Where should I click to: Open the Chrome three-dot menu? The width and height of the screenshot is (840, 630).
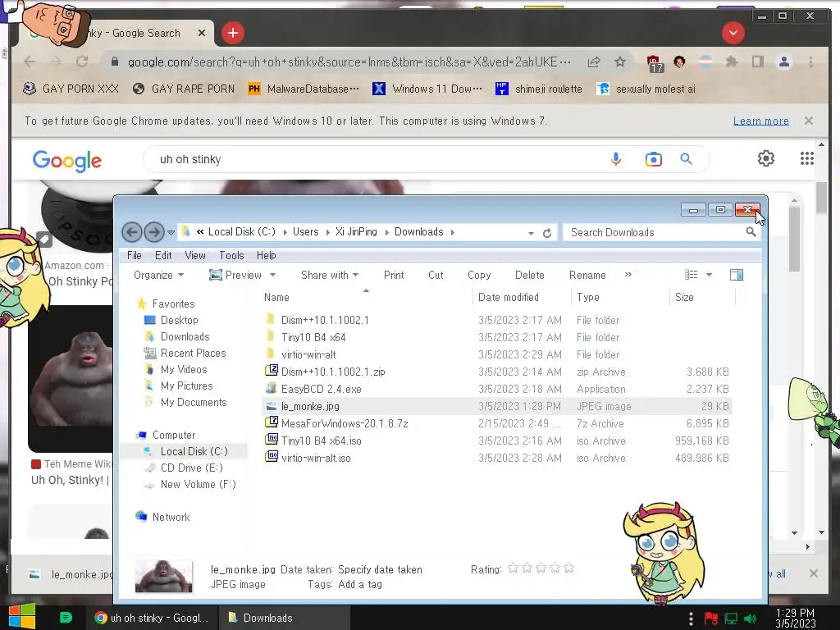click(x=810, y=62)
